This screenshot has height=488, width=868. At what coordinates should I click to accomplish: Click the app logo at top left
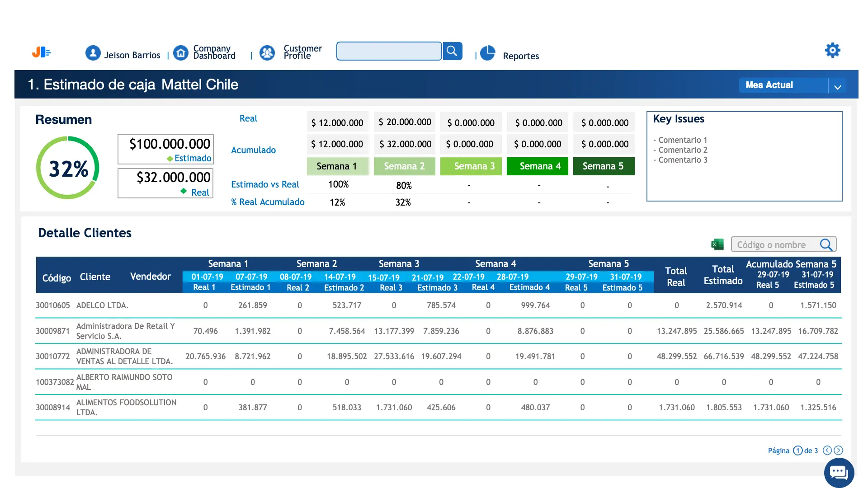tap(41, 52)
